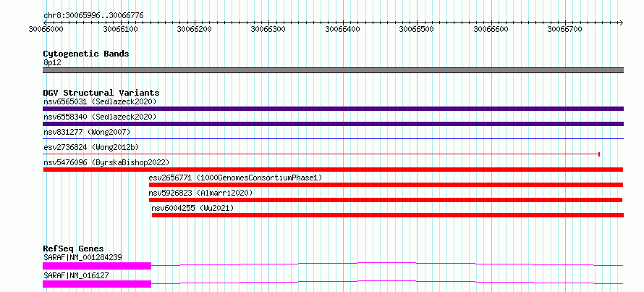Click ruler position 30066100

click(119, 29)
